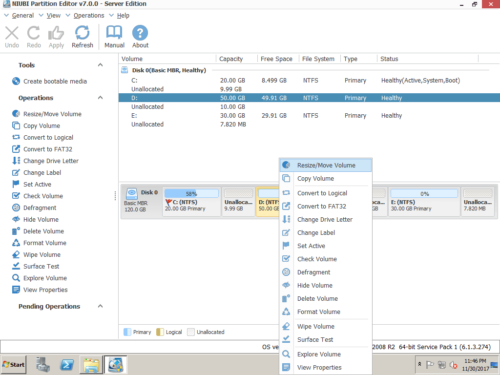Open Windows Explorer folder on taskbar

click(x=91, y=365)
